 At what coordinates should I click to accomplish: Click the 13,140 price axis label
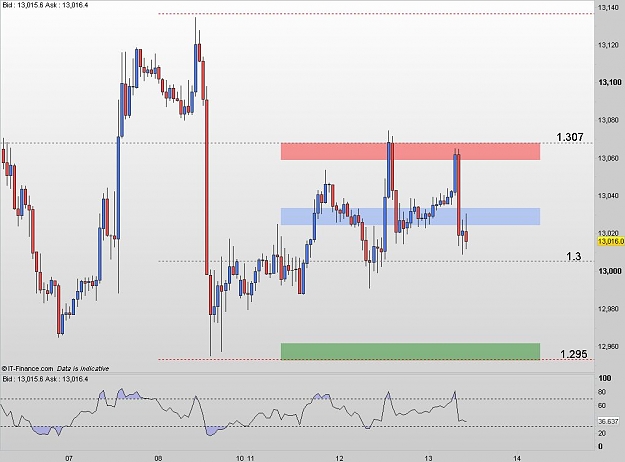click(608, 8)
